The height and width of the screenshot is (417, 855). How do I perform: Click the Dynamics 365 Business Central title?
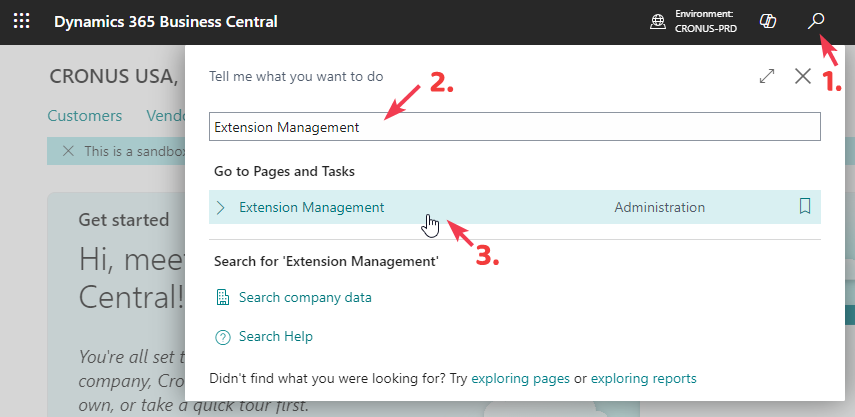[165, 21]
